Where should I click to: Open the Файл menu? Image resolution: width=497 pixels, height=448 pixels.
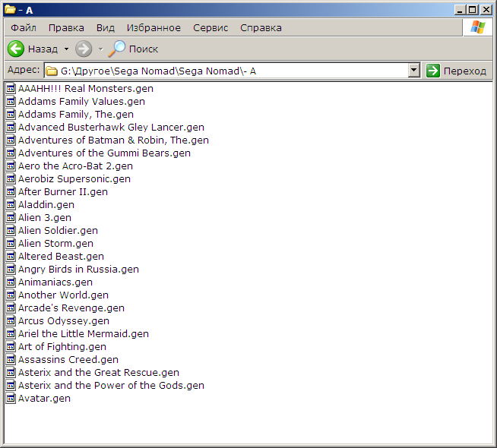click(24, 27)
